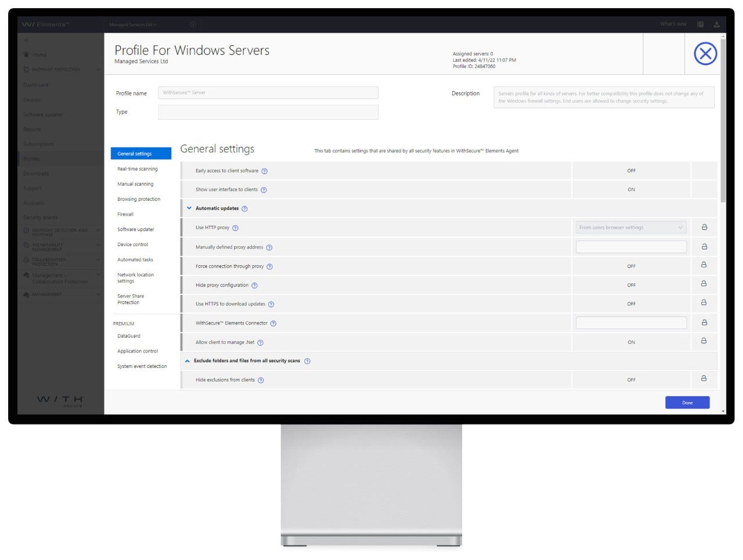Screen dimensions: 743x560
Task: Collapse the Automatic updates section
Action: click(x=189, y=208)
